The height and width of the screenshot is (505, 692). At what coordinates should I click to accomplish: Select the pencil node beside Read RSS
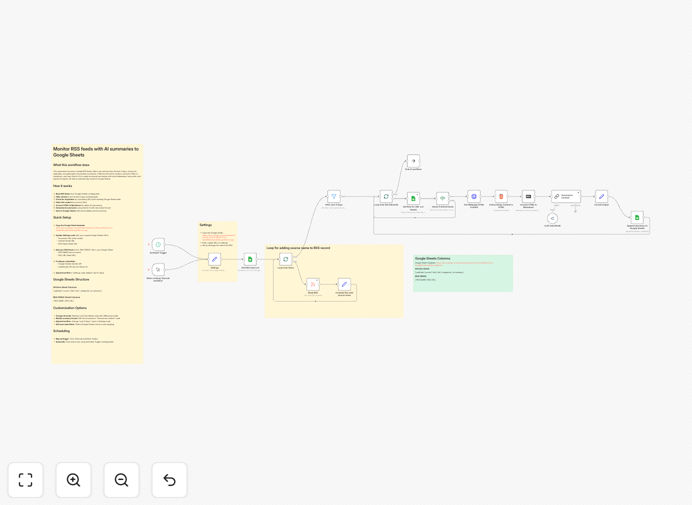coord(344,284)
